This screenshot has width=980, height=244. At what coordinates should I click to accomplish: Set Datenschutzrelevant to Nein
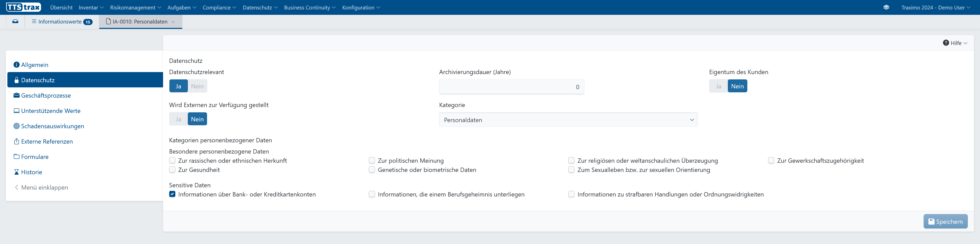point(198,86)
